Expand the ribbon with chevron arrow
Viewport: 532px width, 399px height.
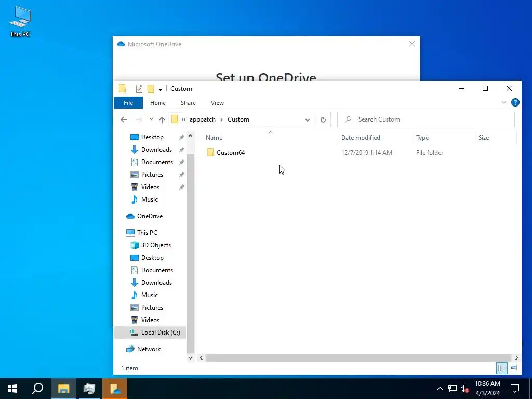tap(504, 102)
